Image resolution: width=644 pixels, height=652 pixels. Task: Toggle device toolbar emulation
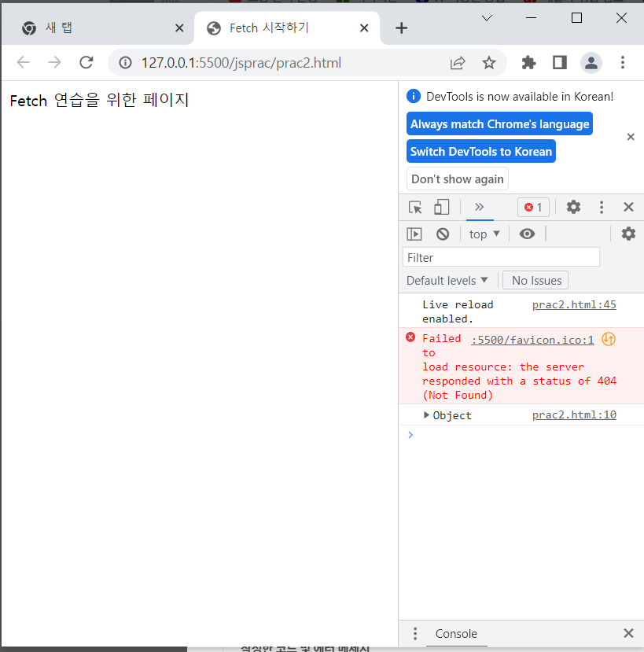pos(441,207)
